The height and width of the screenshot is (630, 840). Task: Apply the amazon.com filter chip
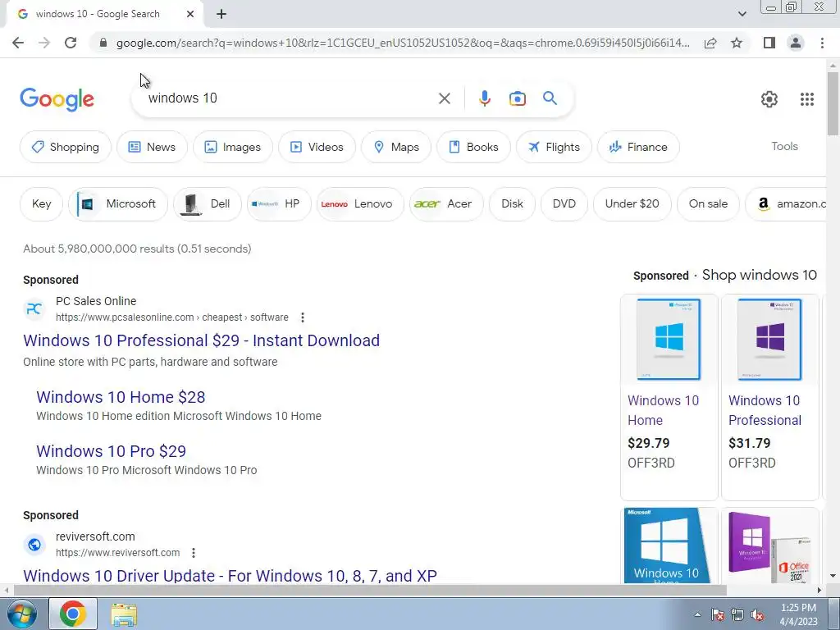pyautogui.click(x=787, y=204)
